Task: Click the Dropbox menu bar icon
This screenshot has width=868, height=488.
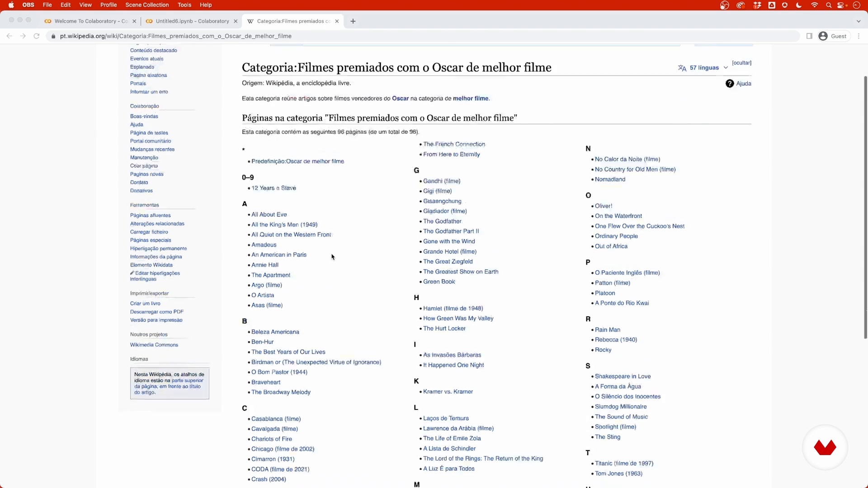Action: coord(757,5)
